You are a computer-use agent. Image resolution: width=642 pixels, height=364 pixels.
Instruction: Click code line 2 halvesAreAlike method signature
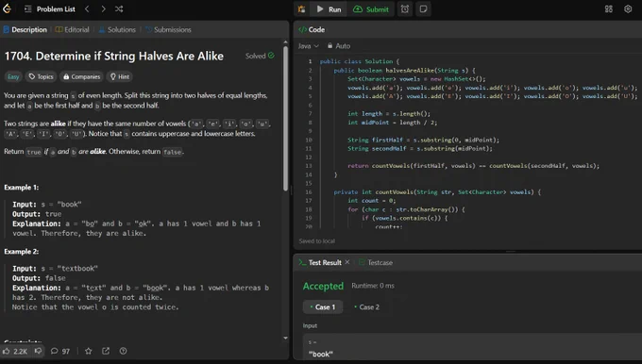pos(404,70)
